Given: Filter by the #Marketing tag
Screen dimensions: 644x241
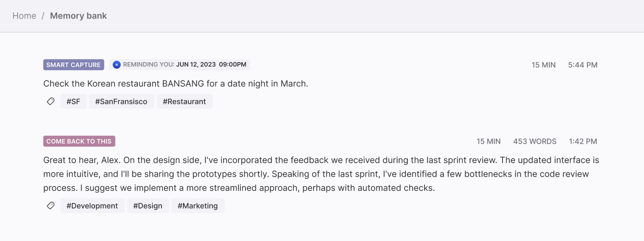Looking at the screenshot, I should (x=198, y=206).
